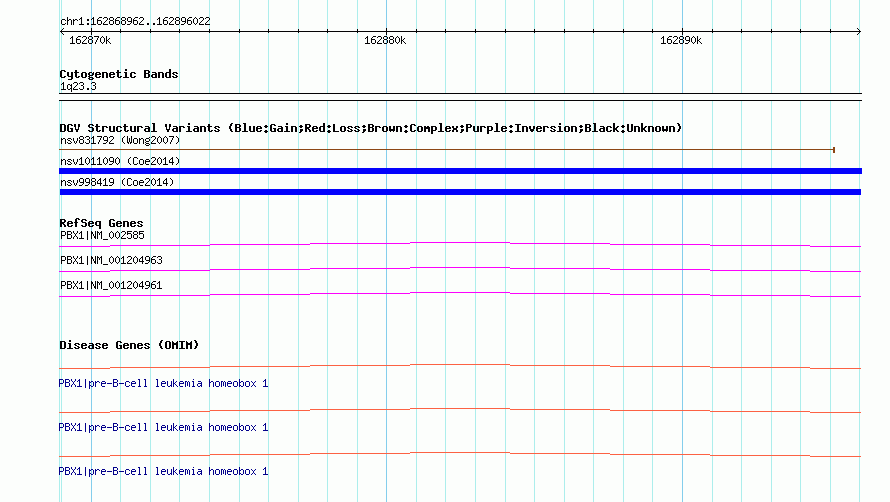Viewport: 890px width, 502px height.
Task: Open transcript PBX1|NM_001204963
Action: [x=111, y=260]
